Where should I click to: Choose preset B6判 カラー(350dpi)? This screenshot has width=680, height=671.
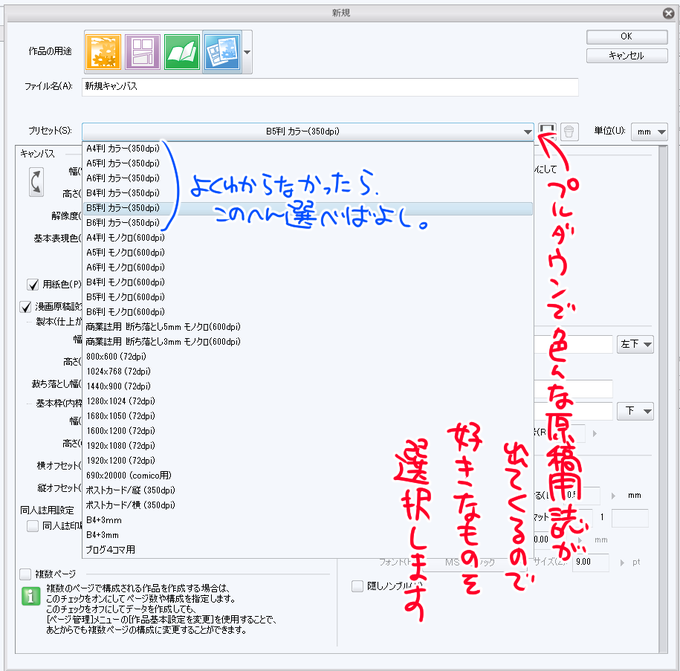(x=308, y=223)
